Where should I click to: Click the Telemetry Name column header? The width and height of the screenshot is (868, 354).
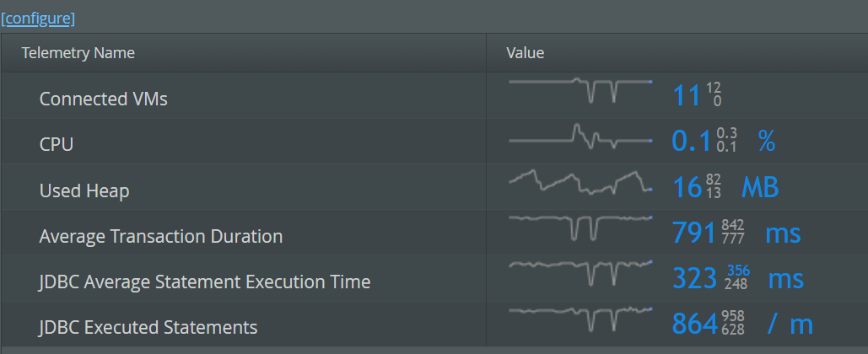tap(78, 53)
